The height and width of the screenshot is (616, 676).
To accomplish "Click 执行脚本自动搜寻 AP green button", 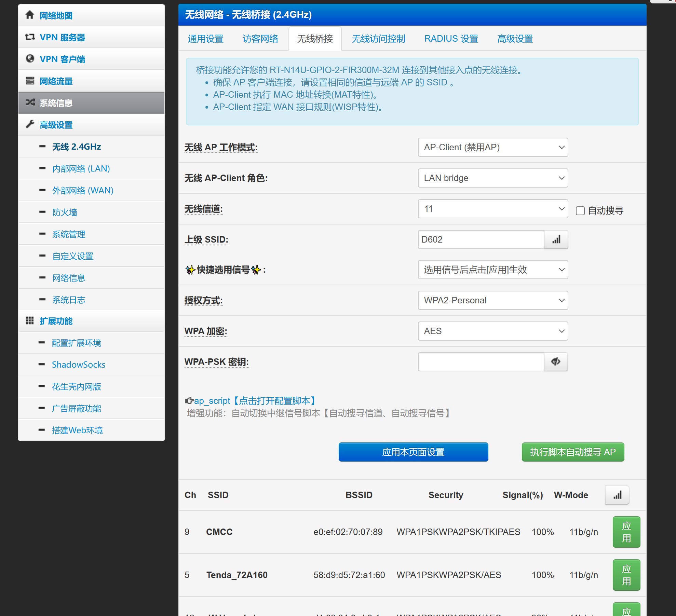I will coord(572,452).
